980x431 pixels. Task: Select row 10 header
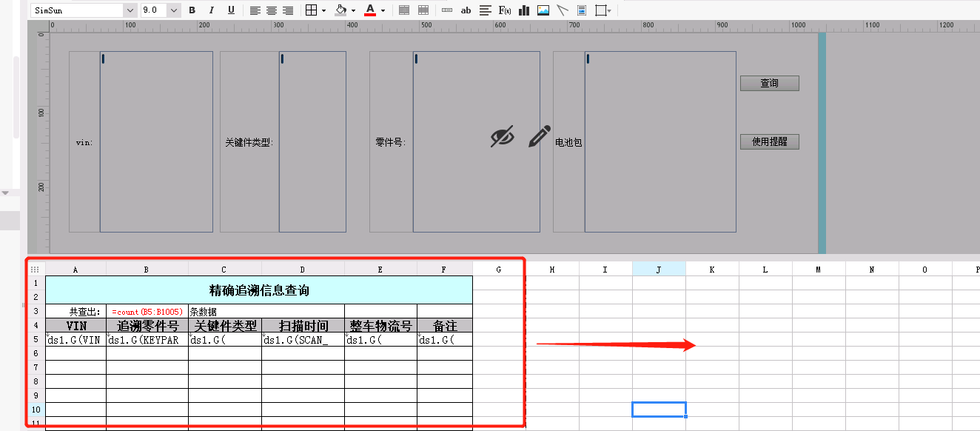[35, 410]
